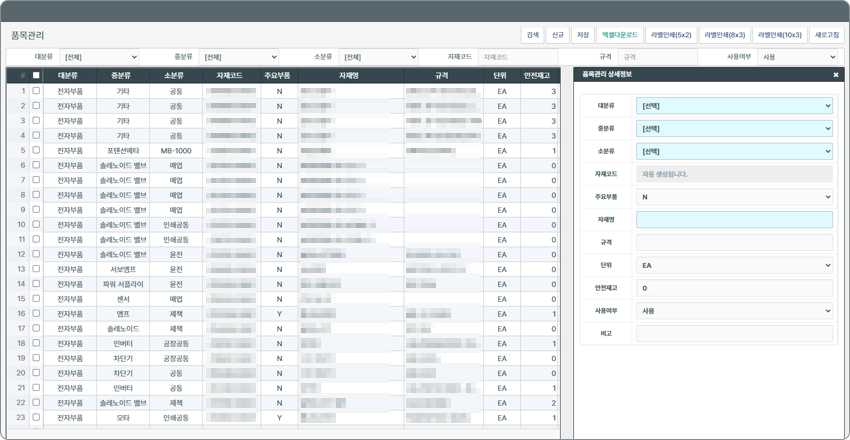
Task: Open the 대분류 filter dropdown in search bar
Action: pos(99,57)
